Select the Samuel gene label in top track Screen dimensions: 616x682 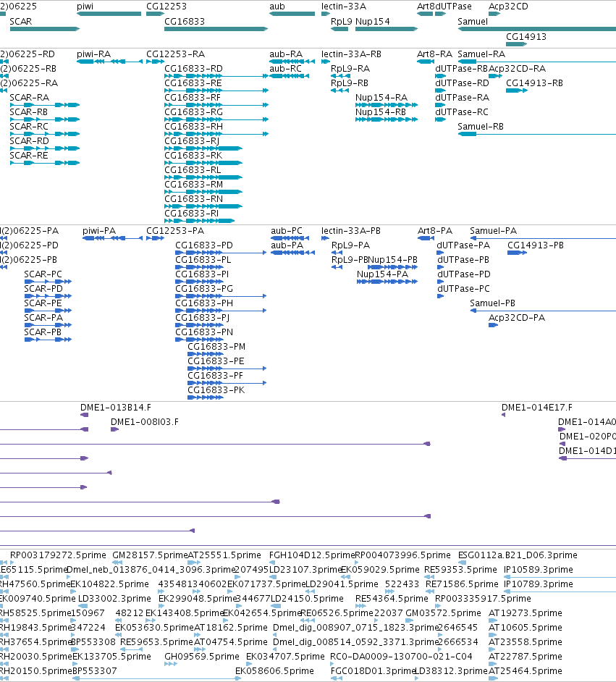(x=473, y=21)
